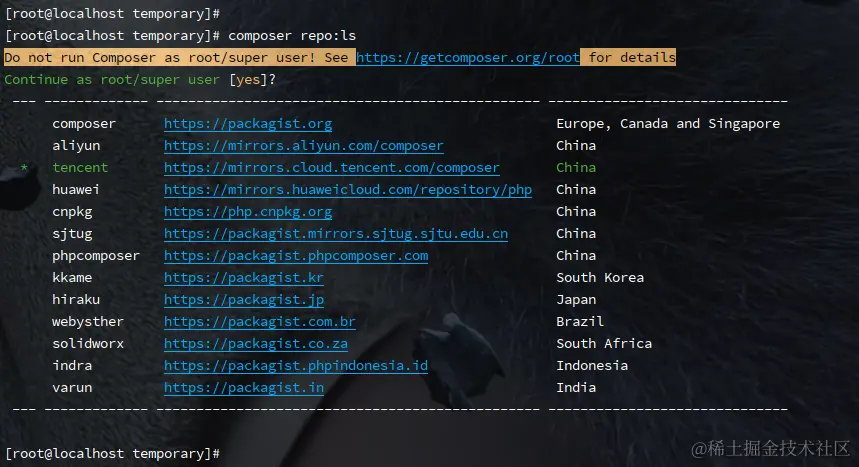Open the https://packagist.jp link
This screenshot has height=467, width=859.
[x=244, y=299]
